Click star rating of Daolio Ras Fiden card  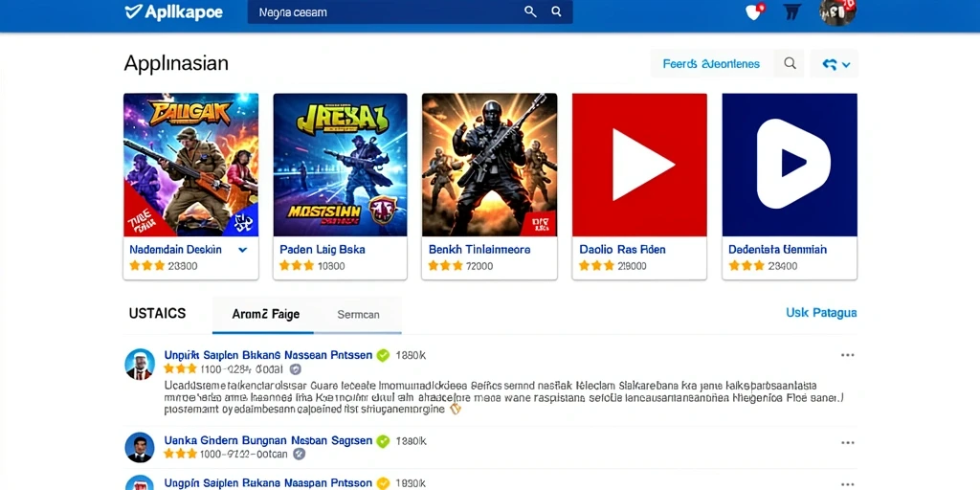(x=596, y=266)
